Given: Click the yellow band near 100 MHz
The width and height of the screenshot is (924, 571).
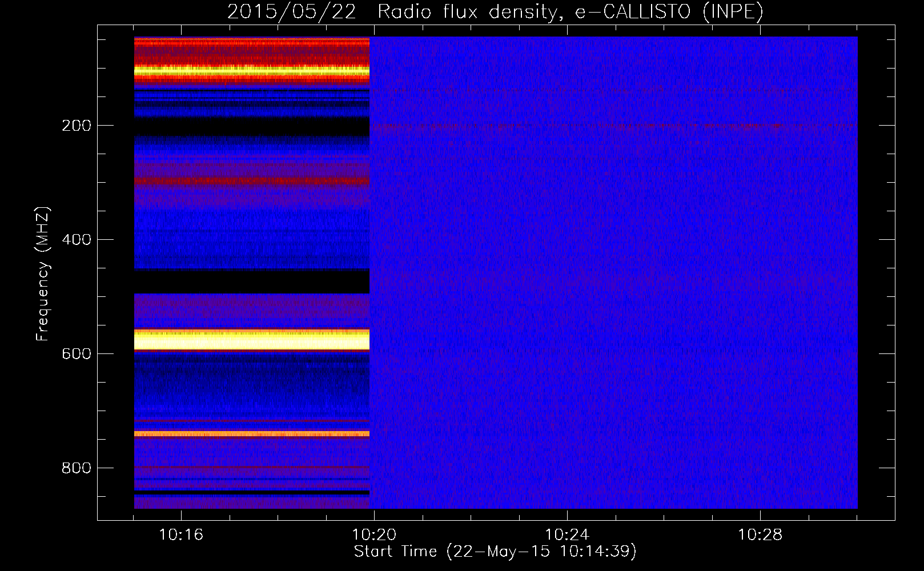Looking at the screenshot, I should click(x=252, y=71).
